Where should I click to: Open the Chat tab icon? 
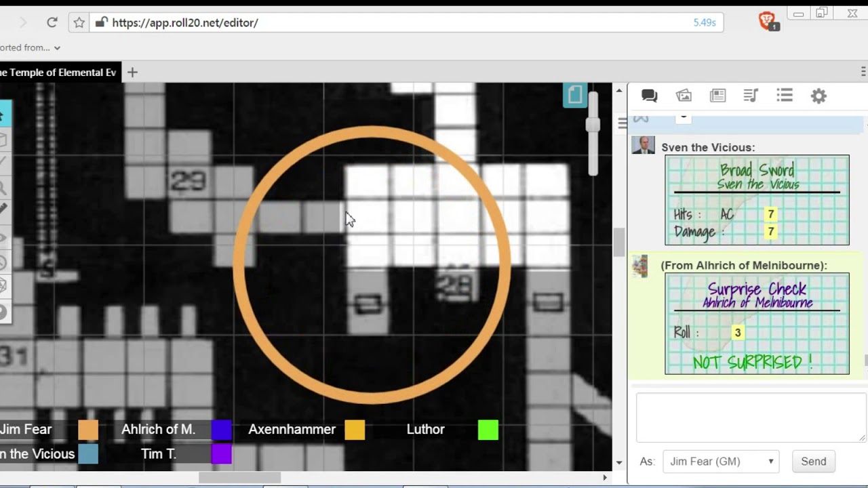650,96
